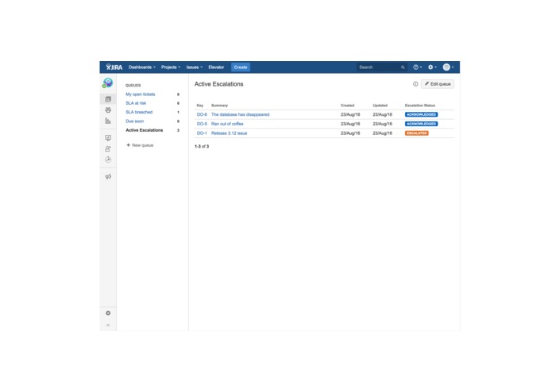Open the SLA at risk queue
The height and width of the screenshot is (392, 552).
coord(136,103)
